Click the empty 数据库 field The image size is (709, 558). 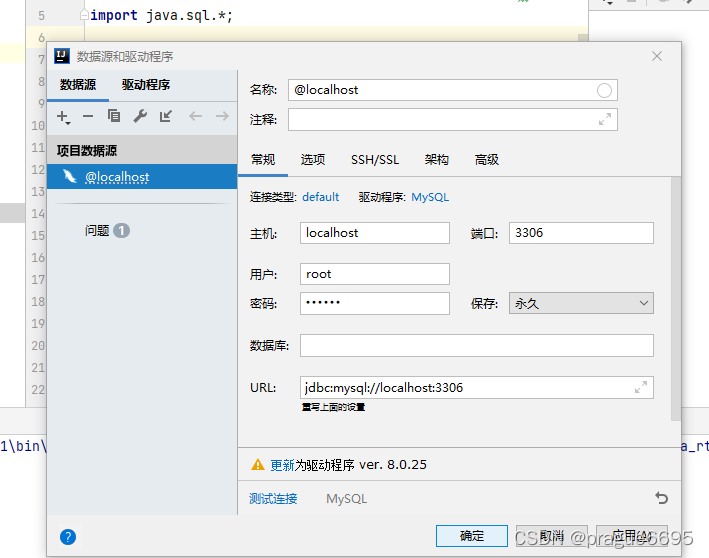coord(477,345)
